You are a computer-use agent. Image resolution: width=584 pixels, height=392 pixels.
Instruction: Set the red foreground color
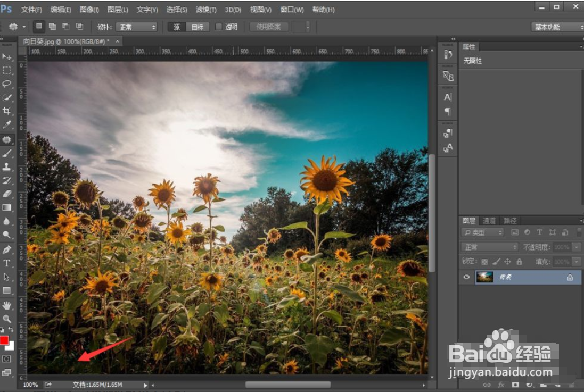[4, 340]
